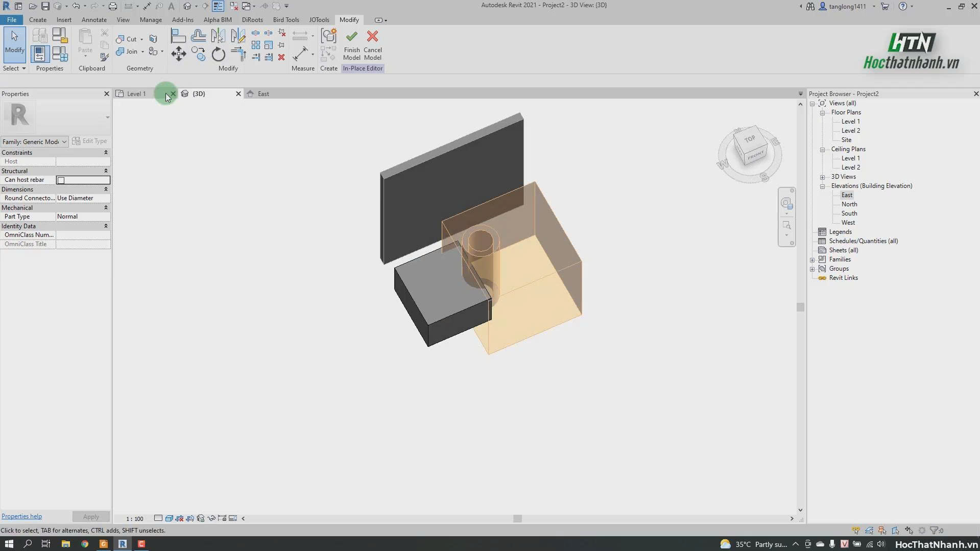980x551 pixels.
Task: Toggle the Can host rebar checkbox
Action: click(61, 180)
